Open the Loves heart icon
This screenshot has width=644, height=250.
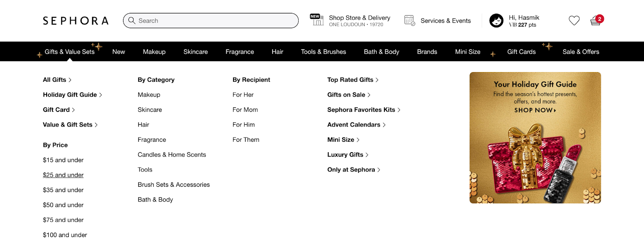(x=574, y=21)
